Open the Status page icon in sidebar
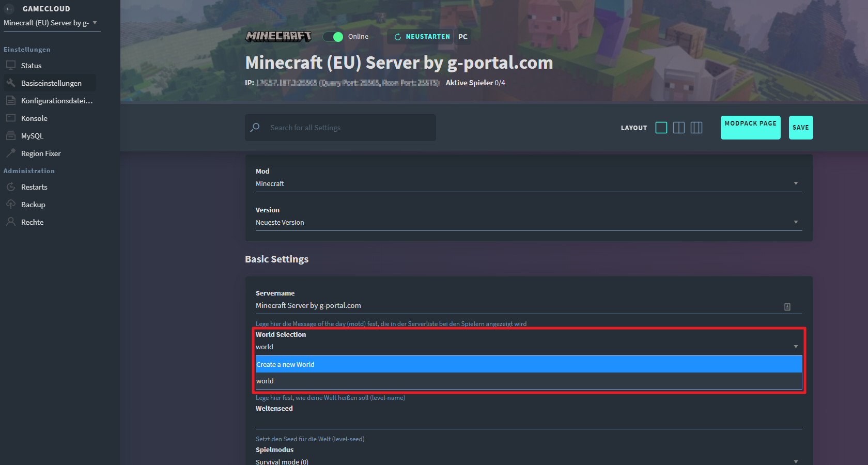Screen dimensions: 868x465 11,65
